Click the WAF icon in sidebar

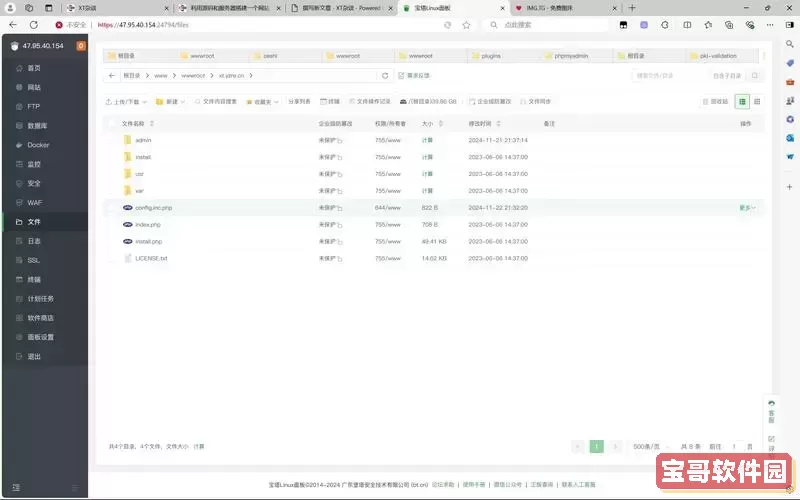click(x=19, y=203)
